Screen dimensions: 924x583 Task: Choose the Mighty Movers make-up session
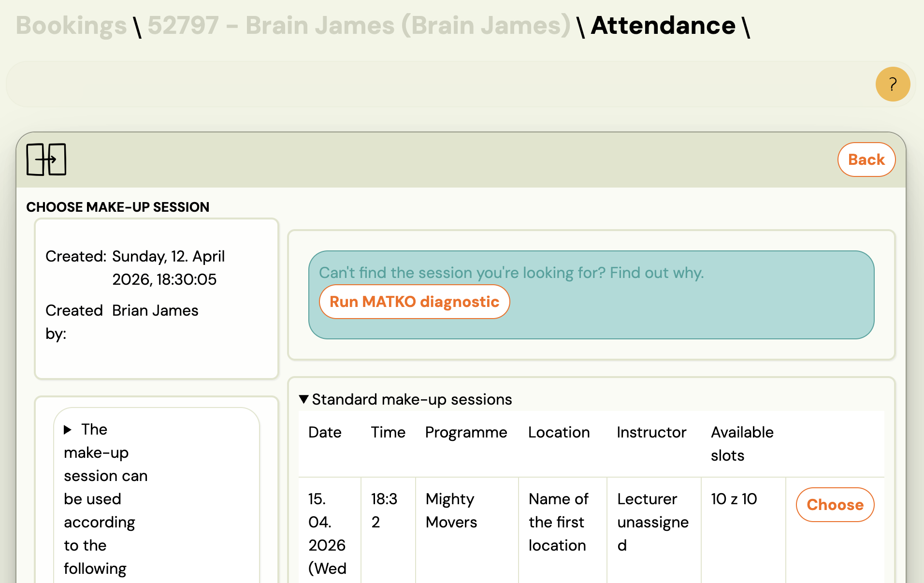(x=835, y=505)
